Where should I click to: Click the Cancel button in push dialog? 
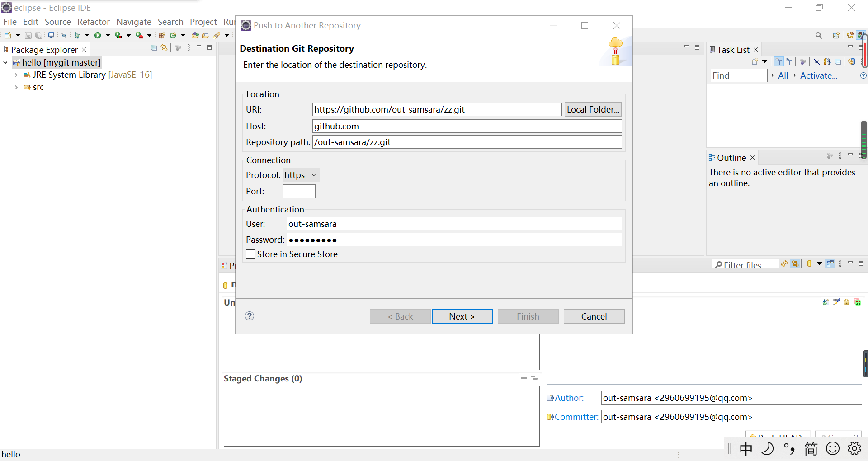pos(594,316)
